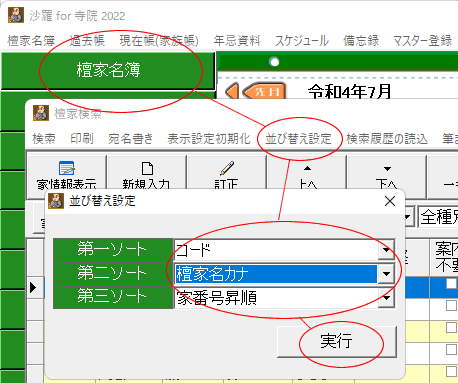Expand the 第三ソート dropdown with 家番号昇順
Viewport: 458px width, 383px height.
[x=386, y=298]
